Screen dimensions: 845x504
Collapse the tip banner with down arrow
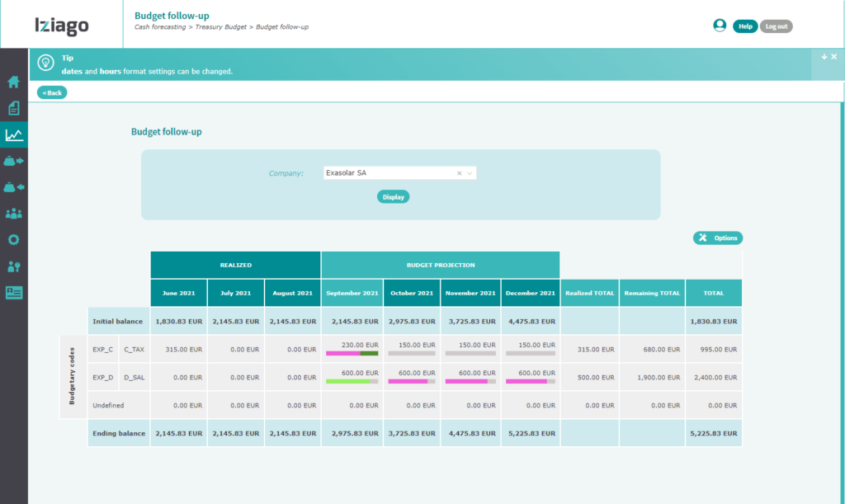824,57
